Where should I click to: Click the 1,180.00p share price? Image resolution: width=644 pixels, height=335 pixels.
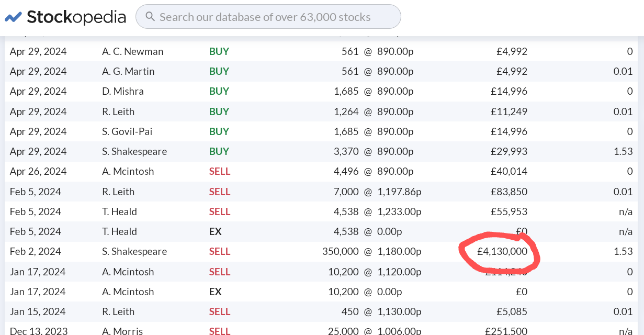399,251
